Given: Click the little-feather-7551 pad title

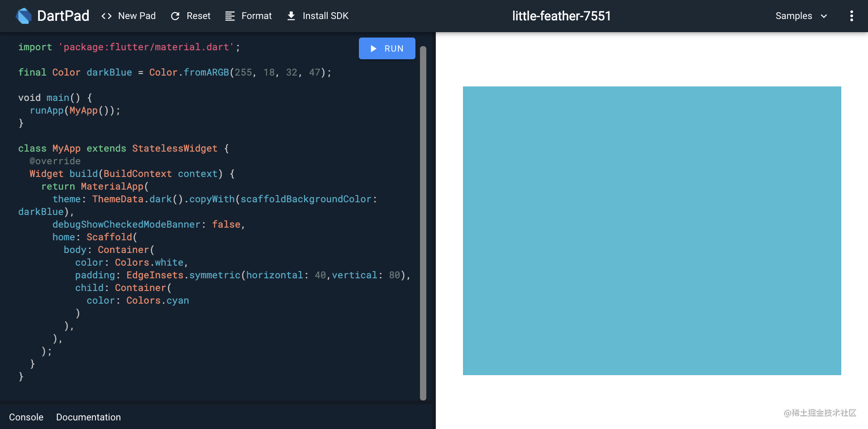Looking at the screenshot, I should [562, 16].
